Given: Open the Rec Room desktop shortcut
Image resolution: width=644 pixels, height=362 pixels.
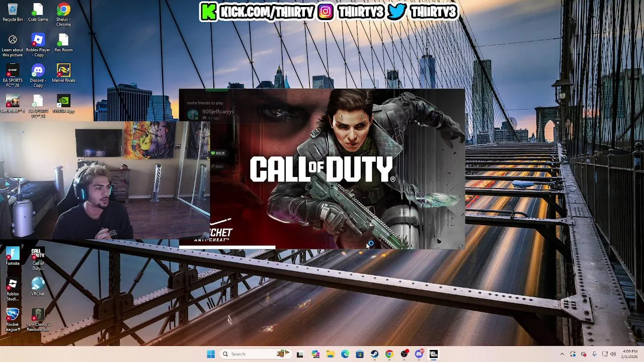Looking at the screenshot, I should (x=63, y=43).
